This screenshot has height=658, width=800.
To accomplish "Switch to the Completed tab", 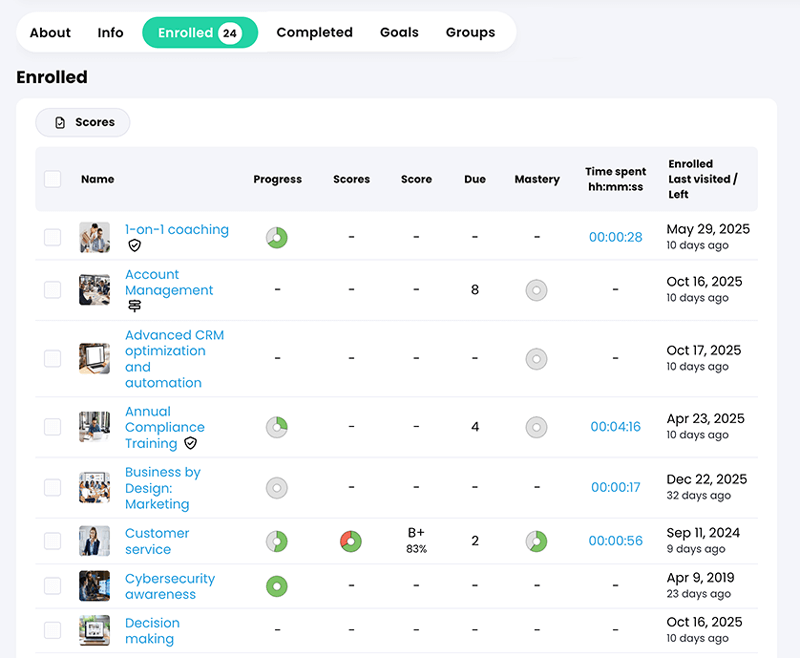I will 314,32.
